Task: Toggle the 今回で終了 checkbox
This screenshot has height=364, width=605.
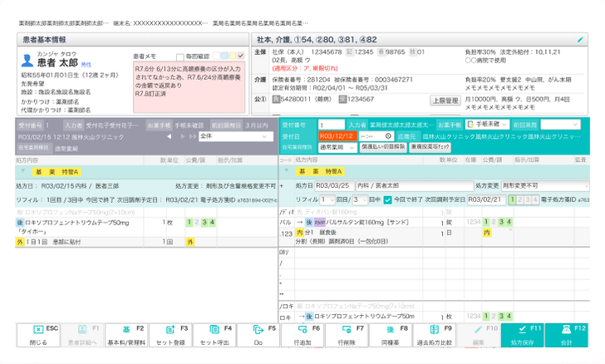Action: tap(388, 200)
